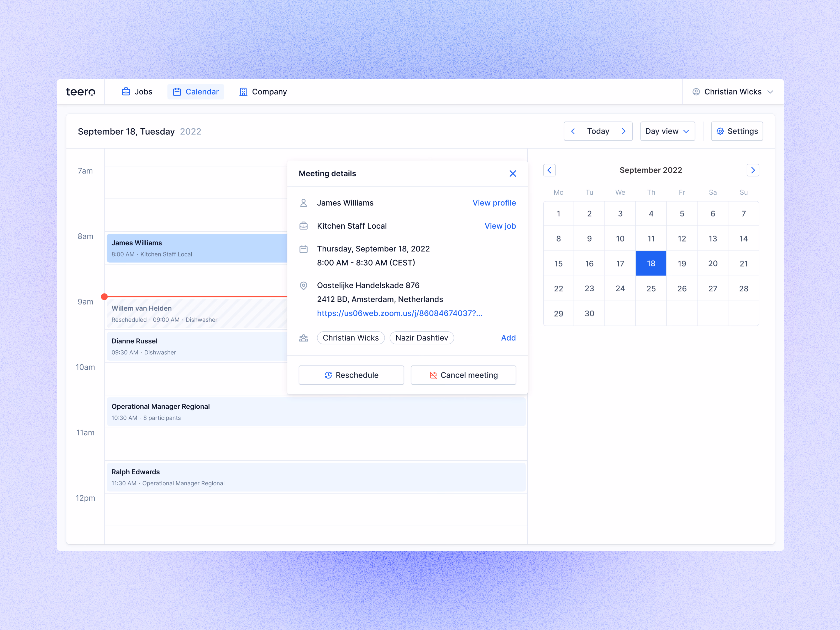Close the Meeting details panel
This screenshot has height=630, width=840.
coord(513,174)
